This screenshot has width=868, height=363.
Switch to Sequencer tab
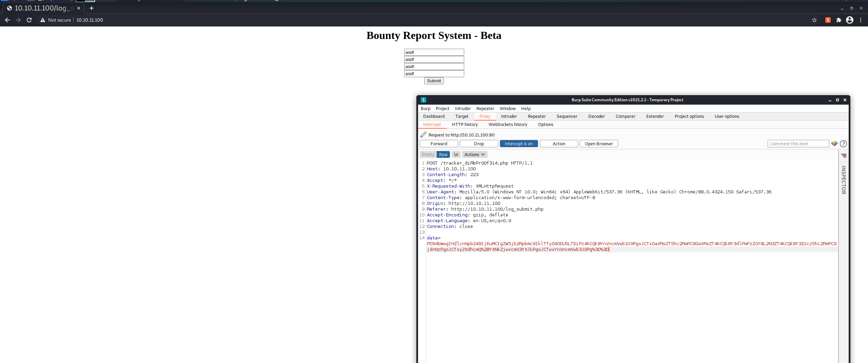pos(567,116)
